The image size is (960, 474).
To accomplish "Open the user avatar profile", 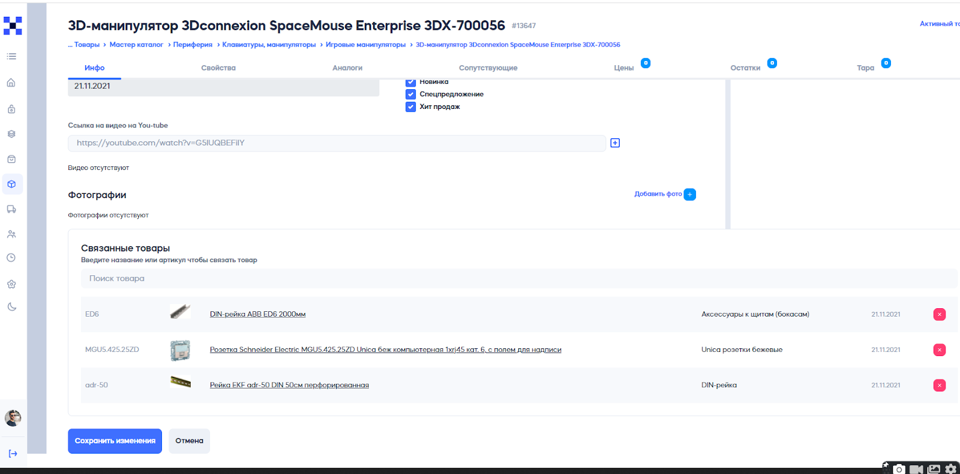I will [x=13, y=418].
